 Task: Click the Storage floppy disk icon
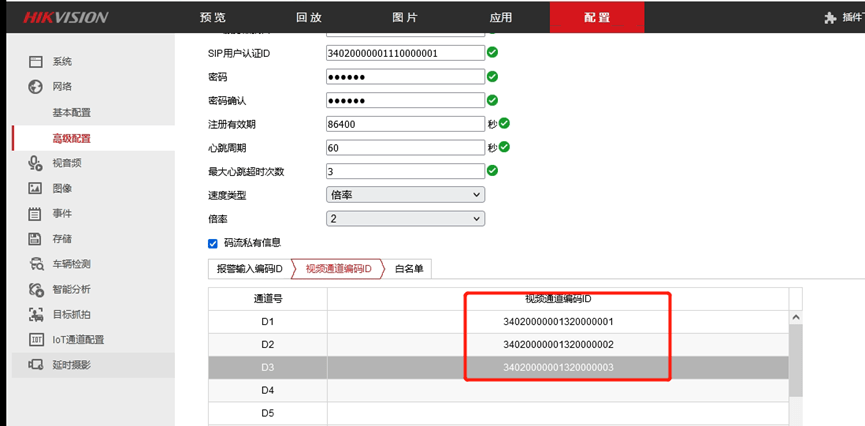click(36, 239)
